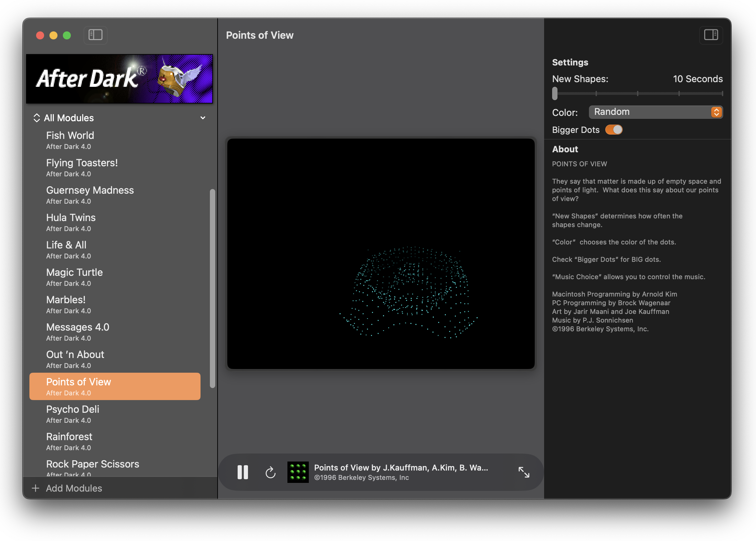Close the window with the red button
756x541 pixels.
(40, 35)
